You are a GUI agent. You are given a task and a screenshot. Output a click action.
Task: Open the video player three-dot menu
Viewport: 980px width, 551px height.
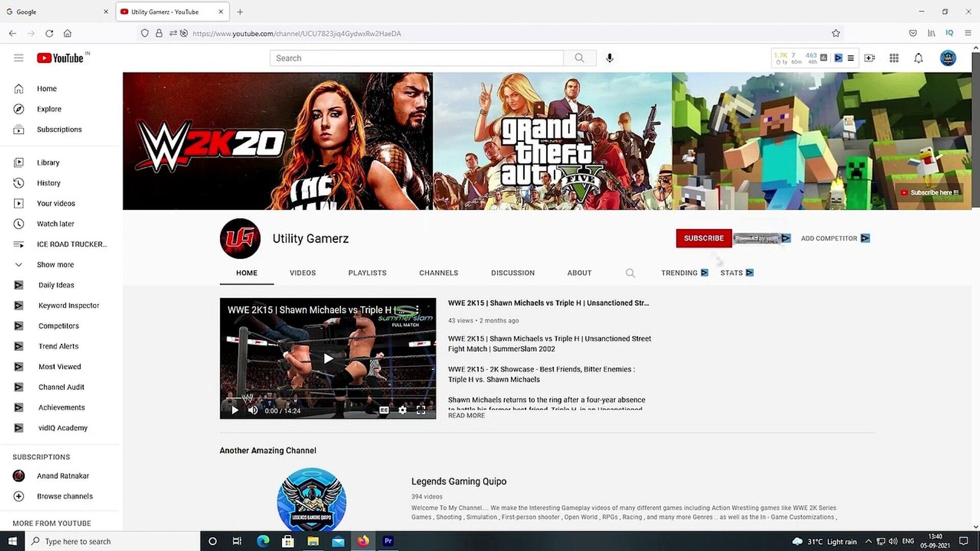point(417,310)
